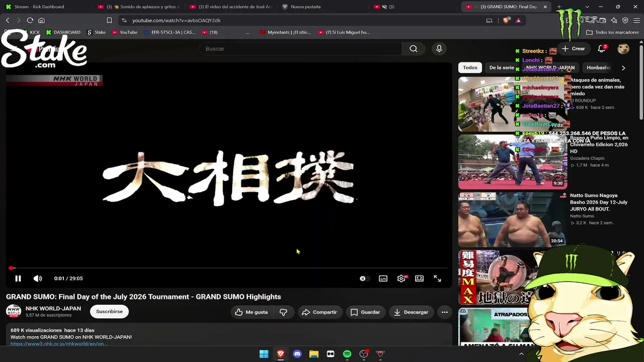644x362 pixels.
Task: Open the Myinstants bookmark
Action: point(285,32)
